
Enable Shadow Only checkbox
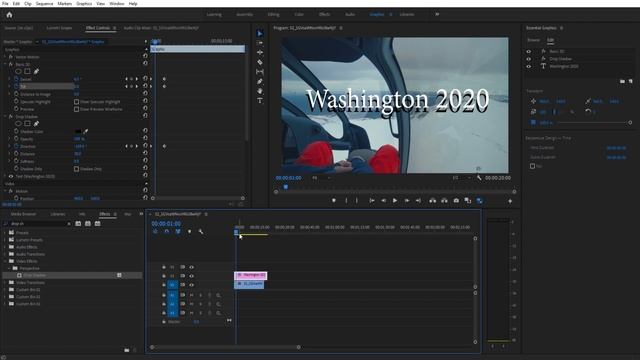(x=76, y=169)
